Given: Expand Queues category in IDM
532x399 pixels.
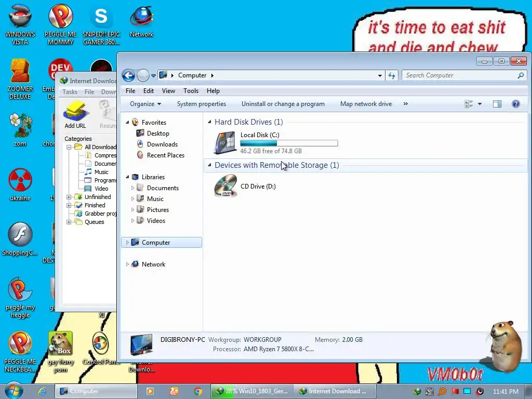Looking at the screenshot, I should point(69,222).
